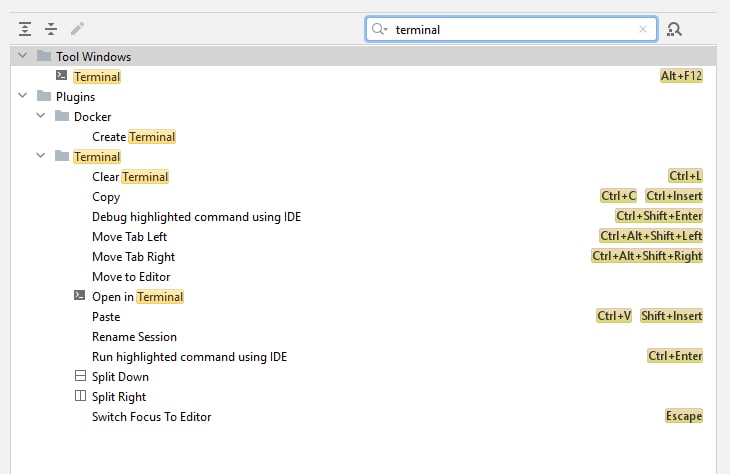Click the Collapse All toolbar icon
This screenshot has width=730, height=474.
(51, 29)
